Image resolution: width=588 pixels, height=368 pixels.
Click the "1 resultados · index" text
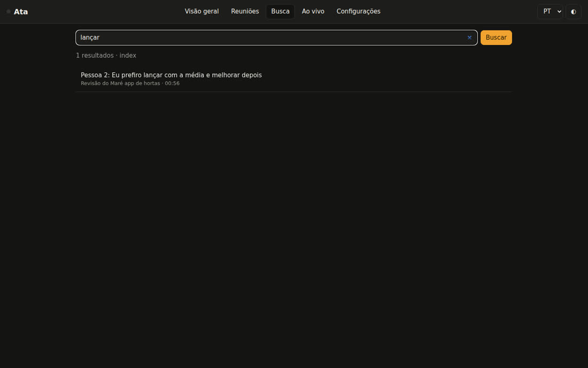(106, 56)
